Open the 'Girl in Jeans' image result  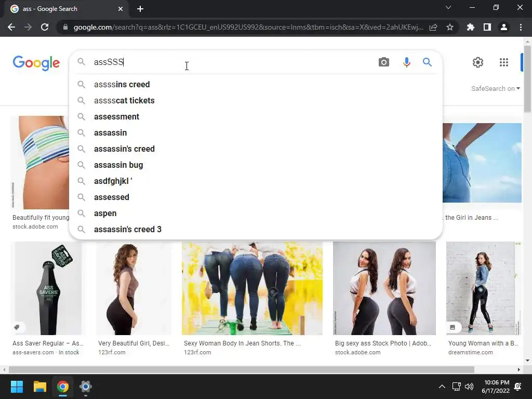[482, 163]
